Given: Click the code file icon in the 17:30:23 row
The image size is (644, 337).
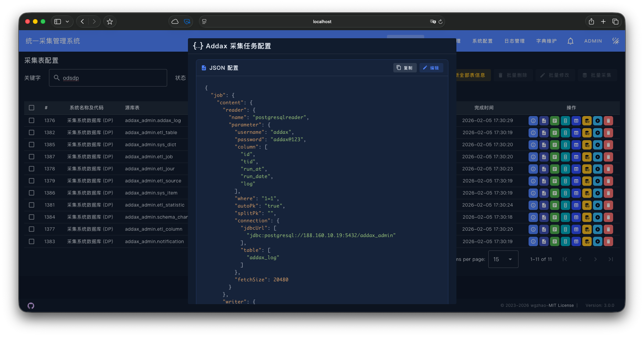Looking at the screenshot, I should pos(544,169).
